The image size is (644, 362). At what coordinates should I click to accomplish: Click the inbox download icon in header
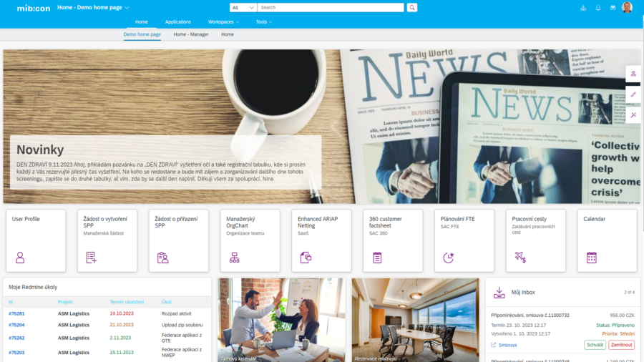click(x=583, y=8)
